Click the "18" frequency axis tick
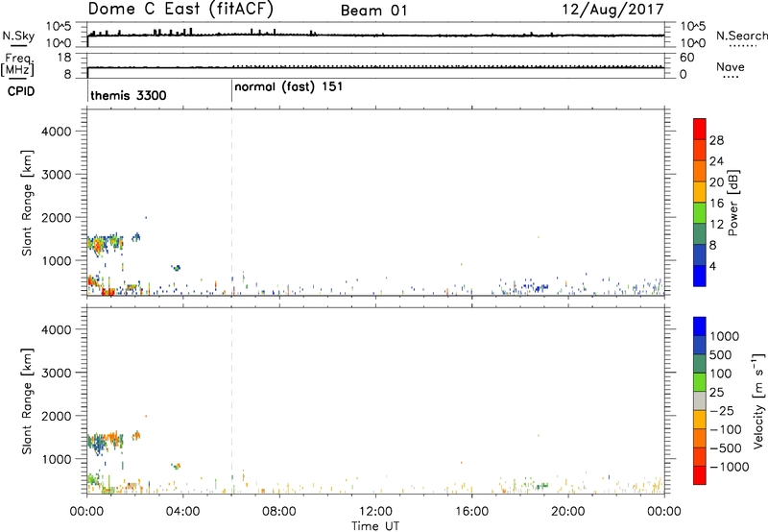 pos(64,58)
